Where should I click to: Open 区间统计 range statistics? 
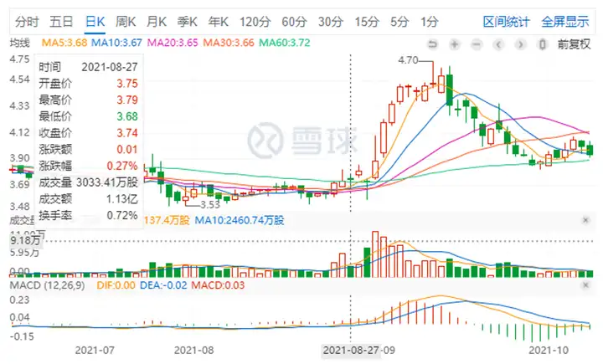pyautogui.click(x=506, y=22)
